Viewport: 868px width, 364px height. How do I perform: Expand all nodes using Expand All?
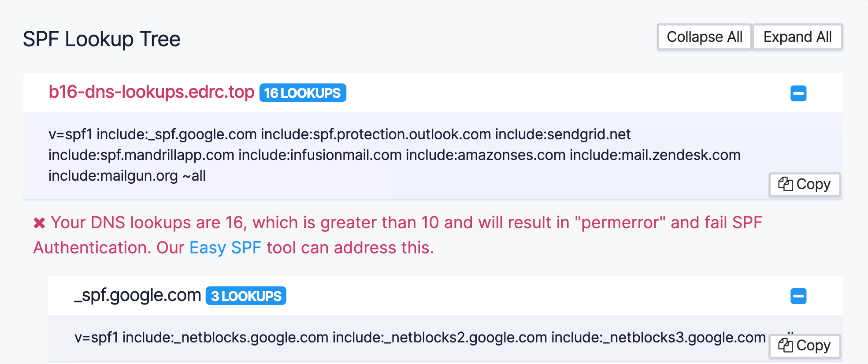[x=798, y=37]
